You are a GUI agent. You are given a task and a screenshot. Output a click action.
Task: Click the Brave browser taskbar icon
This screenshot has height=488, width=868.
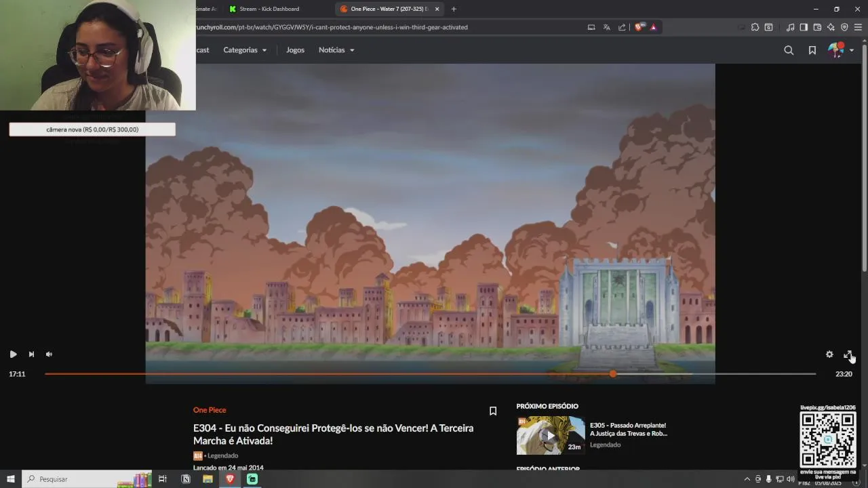(x=230, y=479)
